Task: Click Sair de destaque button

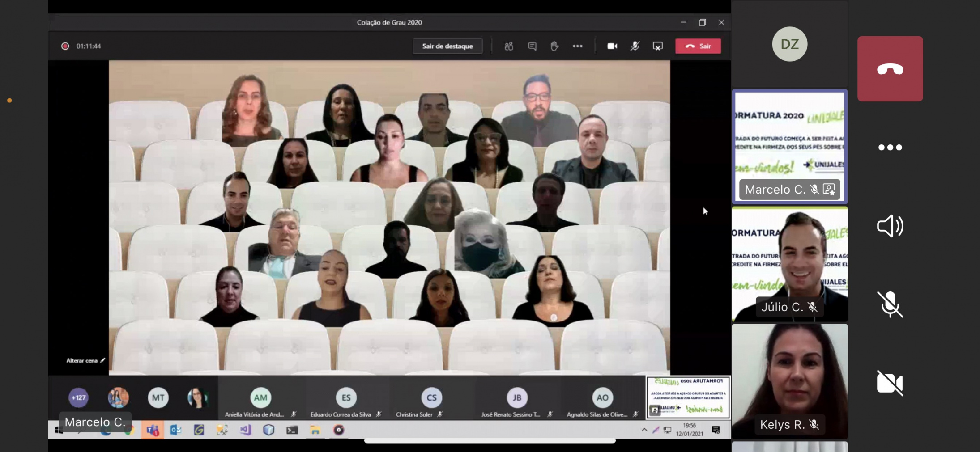Action: pyautogui.click(x=447, y=46)
